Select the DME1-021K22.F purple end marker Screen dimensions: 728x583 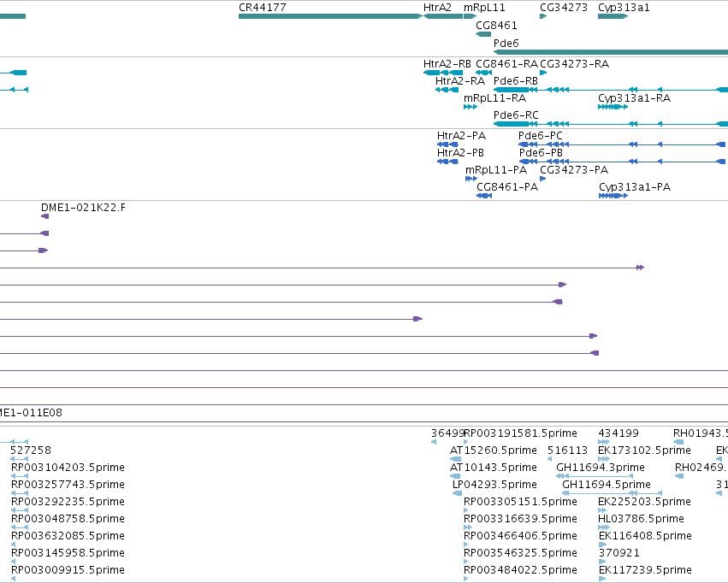[x=45, y=216]
